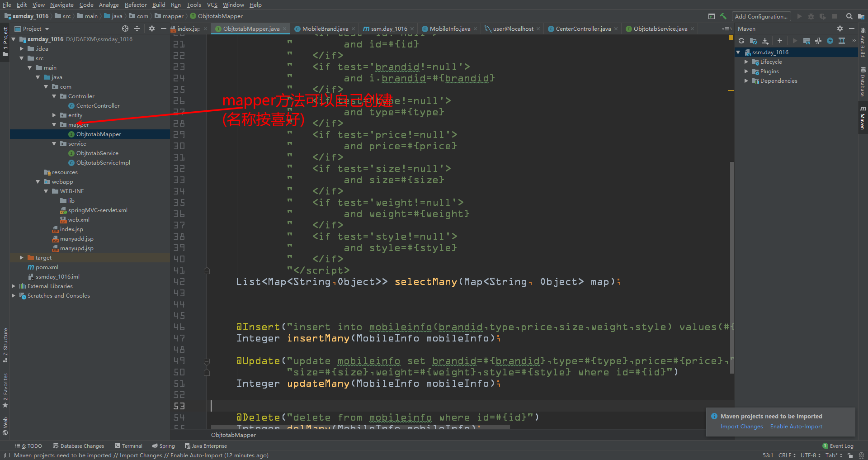Expand Maven Lifecycle node

coord(746,62)
